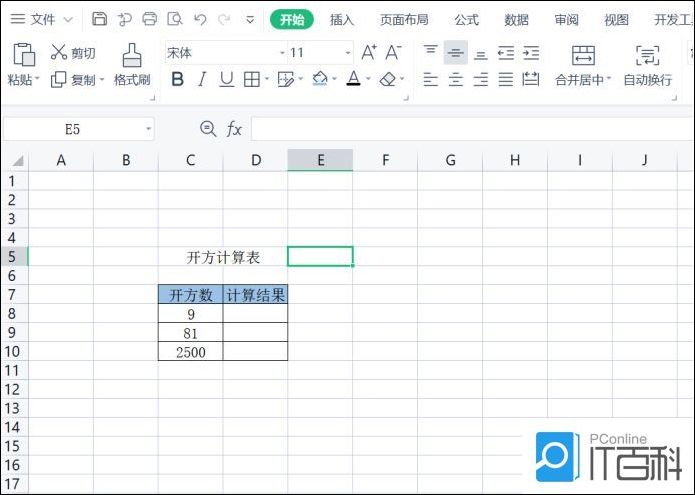Toggle bold formatting

(x=177, y=79)
